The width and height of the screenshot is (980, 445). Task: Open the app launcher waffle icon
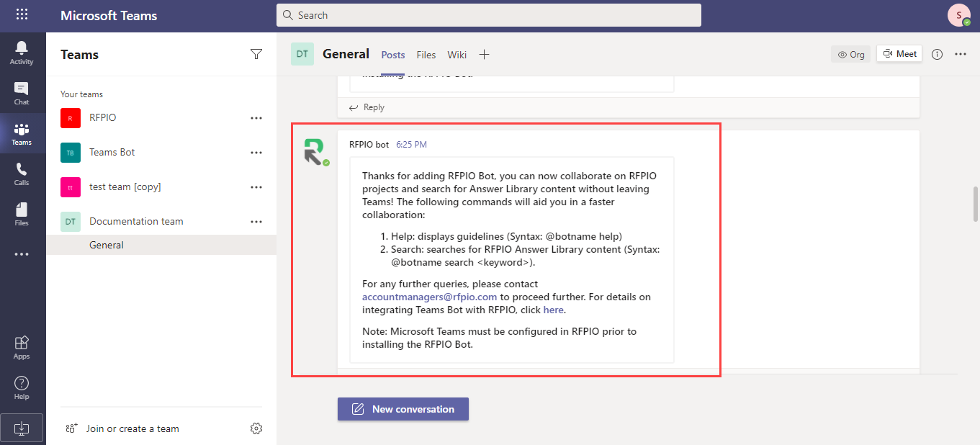pyautogui.click(x=22, y=14)
